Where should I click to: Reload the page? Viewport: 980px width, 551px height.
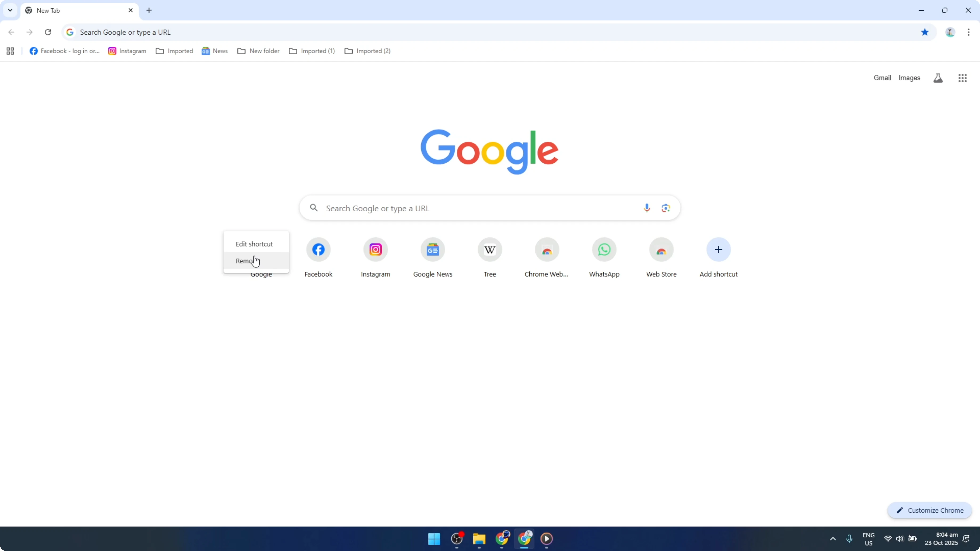[x=48, y=32]
